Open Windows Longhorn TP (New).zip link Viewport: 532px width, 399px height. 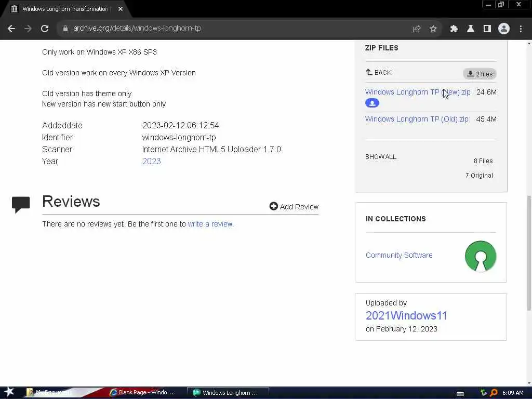coord(418,92)
